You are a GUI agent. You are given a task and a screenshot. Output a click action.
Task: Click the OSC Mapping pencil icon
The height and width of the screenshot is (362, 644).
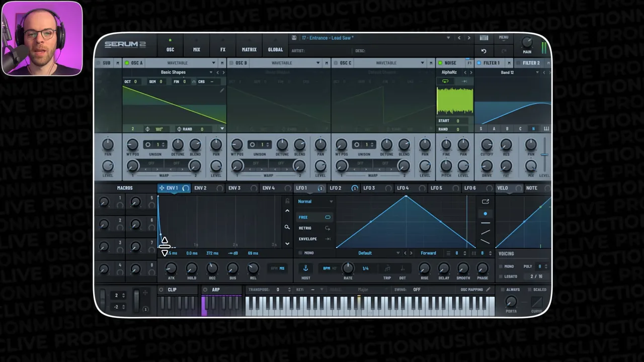(488, 290)
